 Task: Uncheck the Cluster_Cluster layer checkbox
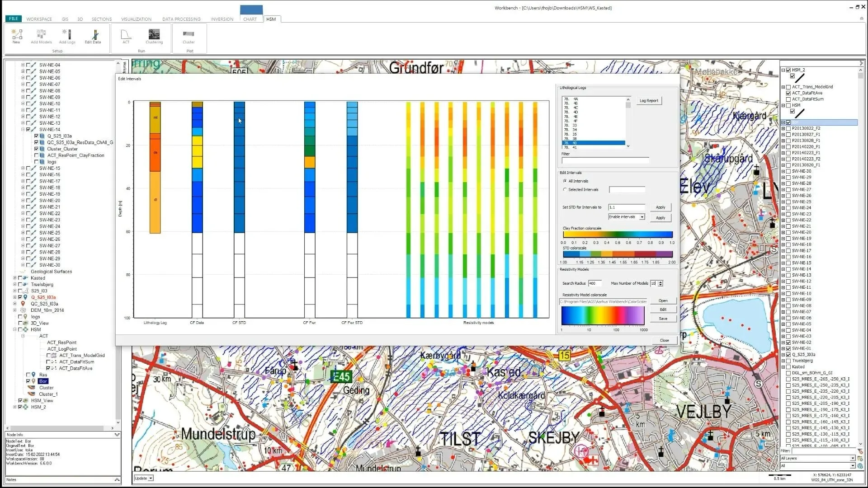click(37, 149)
